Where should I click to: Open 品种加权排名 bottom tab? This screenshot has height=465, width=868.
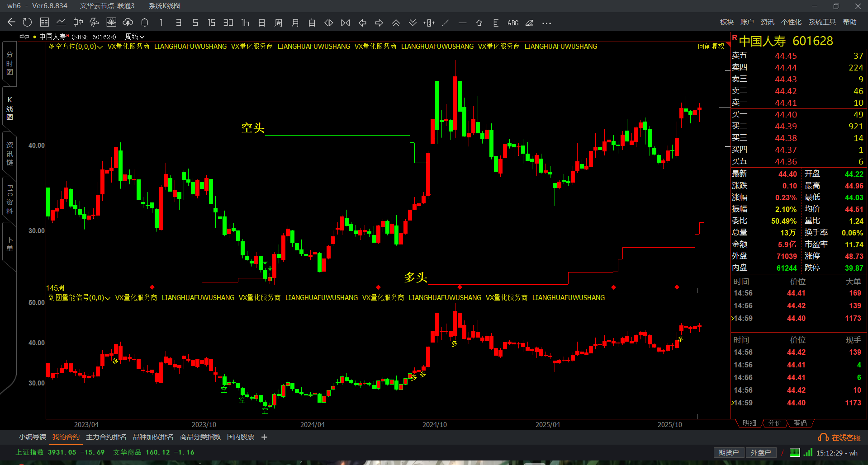153,437
